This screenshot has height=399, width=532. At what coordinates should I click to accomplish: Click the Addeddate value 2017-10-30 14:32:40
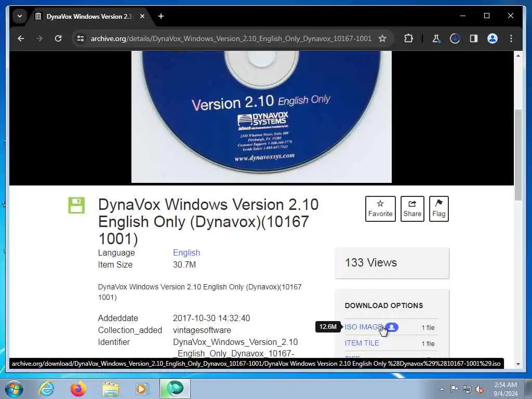coord(211,318)
